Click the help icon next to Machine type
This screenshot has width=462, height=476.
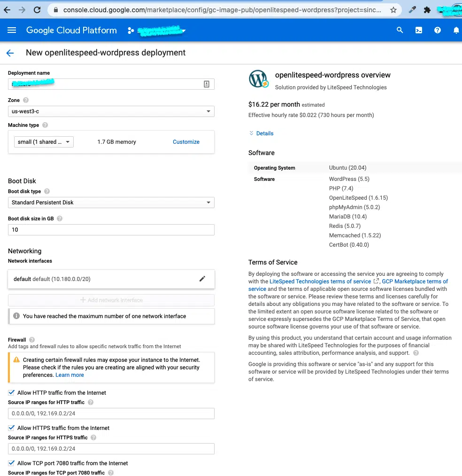45,125
